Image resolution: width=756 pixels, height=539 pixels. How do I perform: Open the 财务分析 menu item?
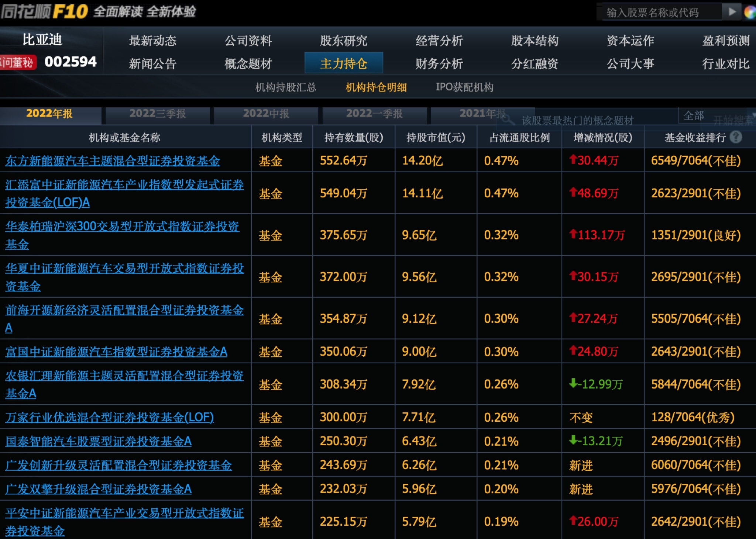click(x=439, y=64)
